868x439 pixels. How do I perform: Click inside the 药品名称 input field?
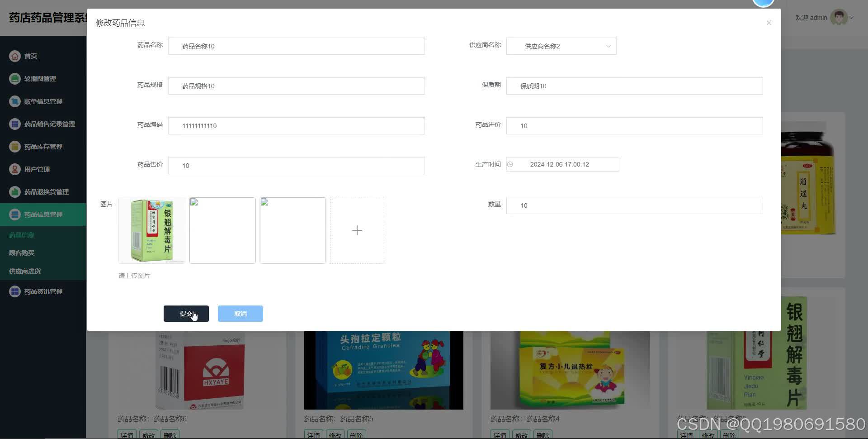click(x=296, y=46)
